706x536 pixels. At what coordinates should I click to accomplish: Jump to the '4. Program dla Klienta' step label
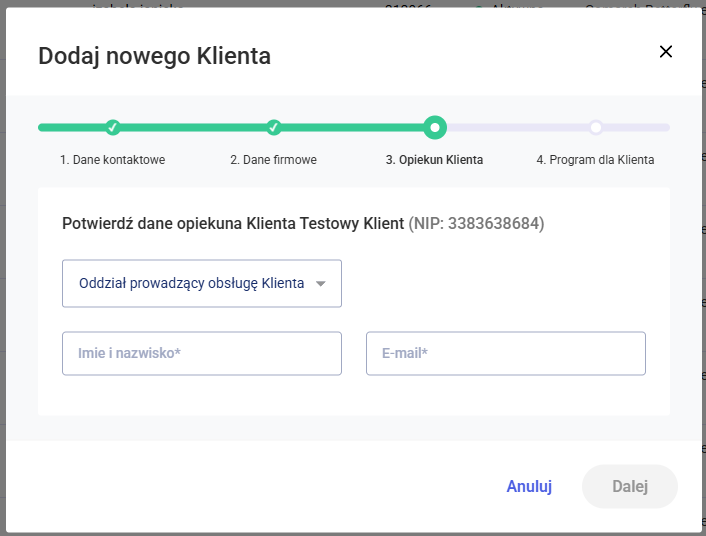[x=595, y=160]
